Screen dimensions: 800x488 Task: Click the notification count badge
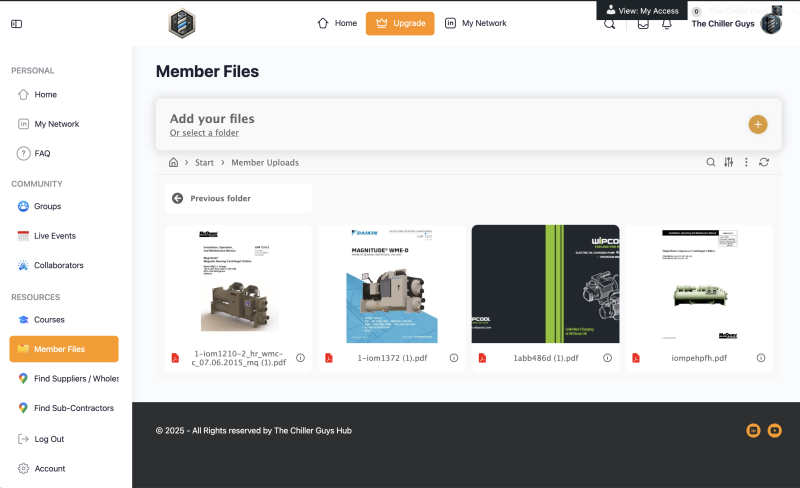click(x=696, y=11)
